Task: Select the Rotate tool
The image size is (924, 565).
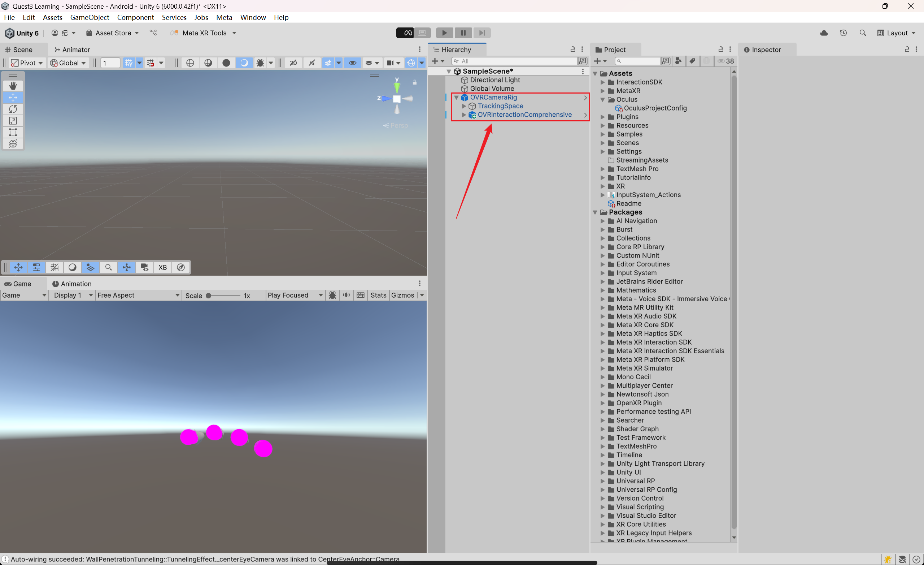Action: tap(13, 109)
